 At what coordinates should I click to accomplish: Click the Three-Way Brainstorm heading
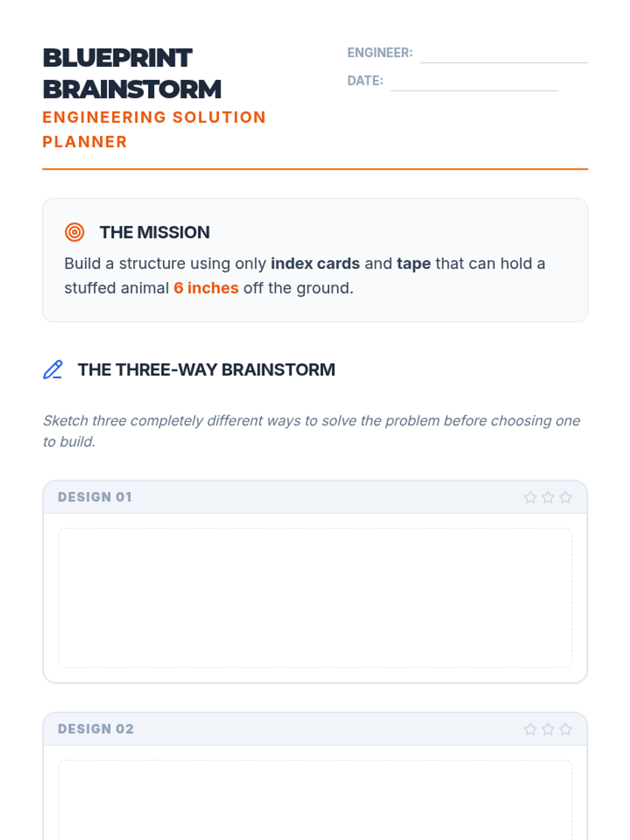pos(206,370)
